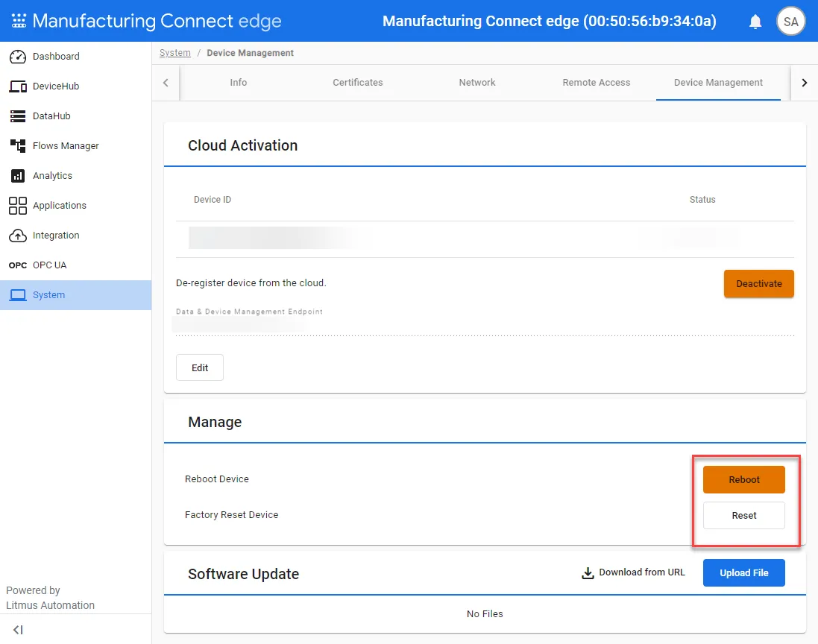Click the DeviceHub devices icon
Screen dimensions: 818x644
(x=18, y=86)
